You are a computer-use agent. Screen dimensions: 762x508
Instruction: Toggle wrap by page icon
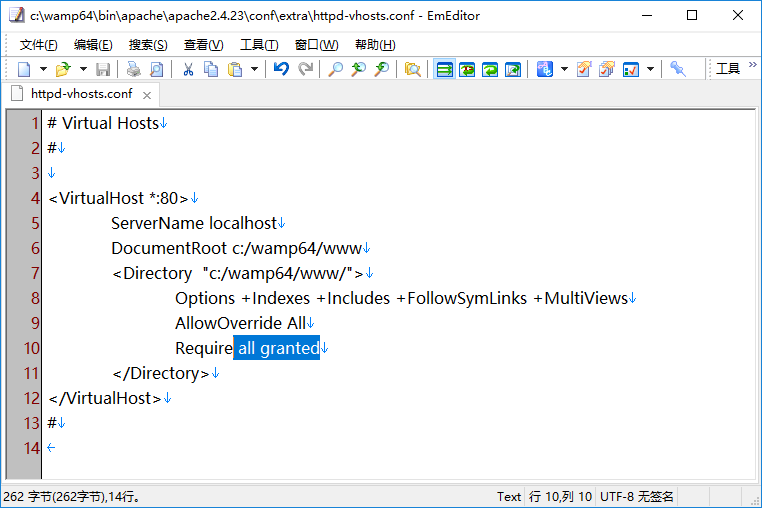(x=513, y=70)
